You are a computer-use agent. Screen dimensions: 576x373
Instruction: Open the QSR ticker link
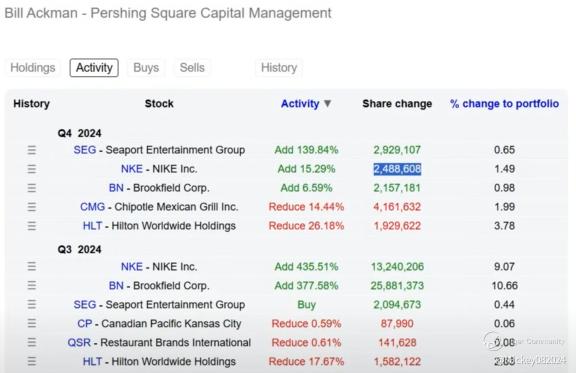pyautogui.click(x=79, y=342)
